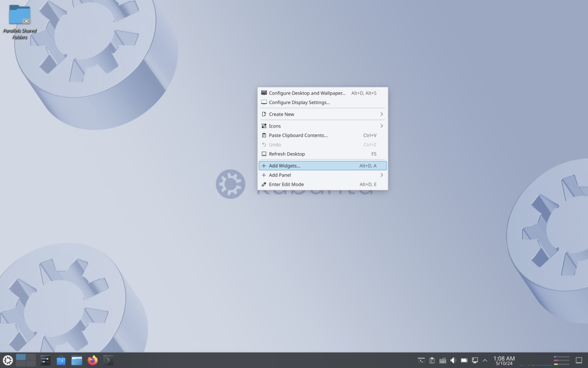Click the keyboard layout tray icon
This screenshot has width=588, height=368.
pyautogui.click(x=442, y=361)
